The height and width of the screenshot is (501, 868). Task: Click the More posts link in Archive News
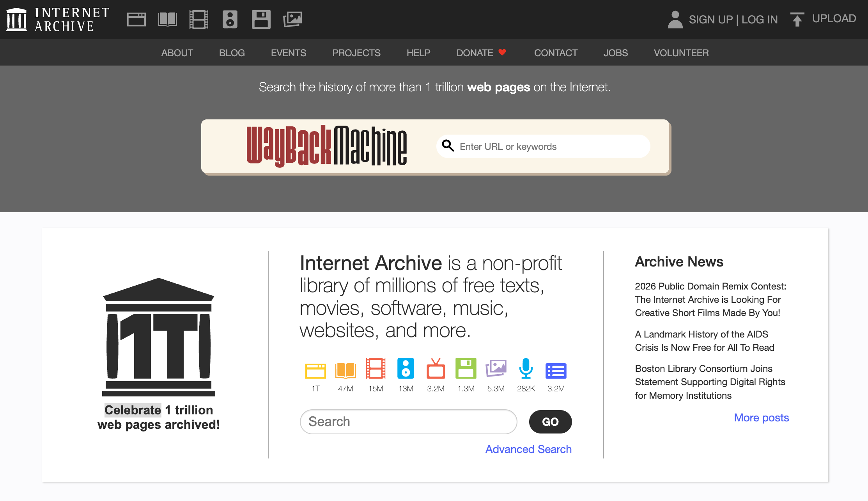[x=761, y=417]
